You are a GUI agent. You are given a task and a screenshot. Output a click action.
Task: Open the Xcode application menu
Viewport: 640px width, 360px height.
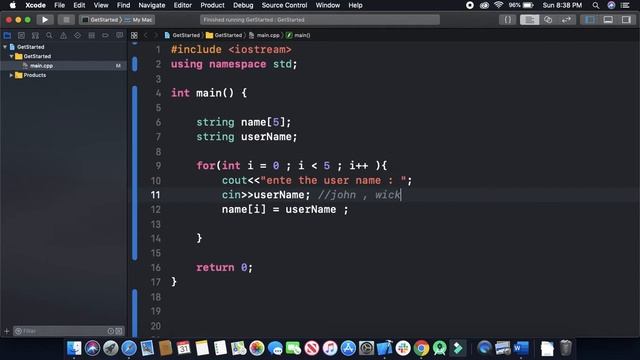[x=36, y=5]
